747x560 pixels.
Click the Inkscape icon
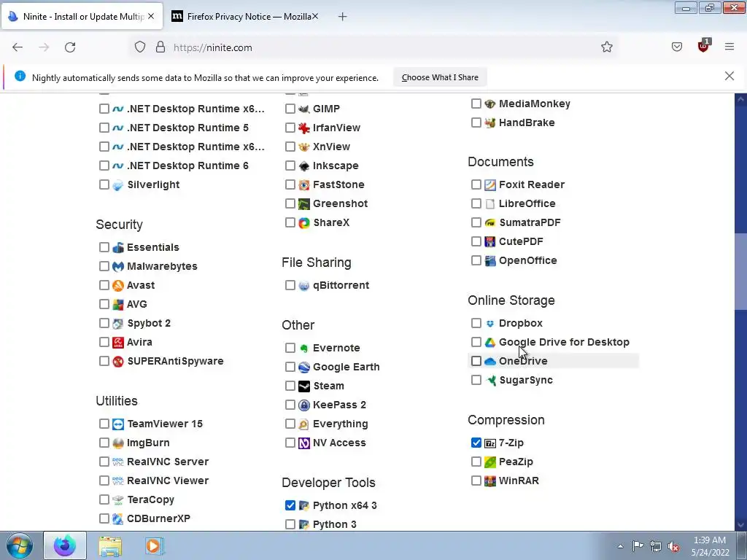(x=304, y=166)
